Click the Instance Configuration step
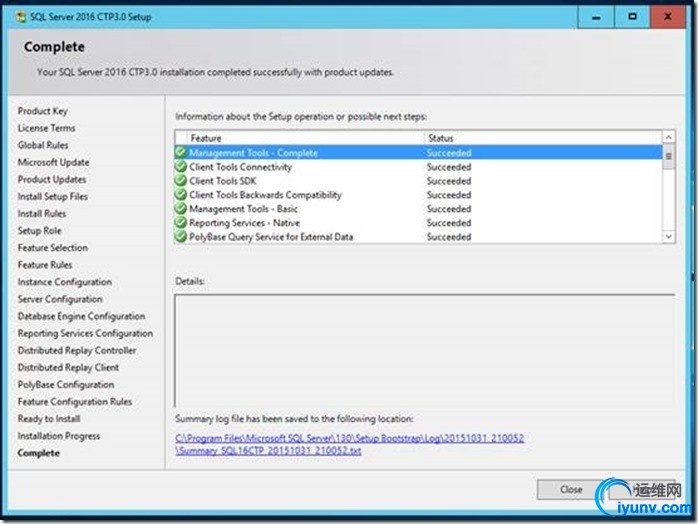698x524 pixels. (65, 282)
